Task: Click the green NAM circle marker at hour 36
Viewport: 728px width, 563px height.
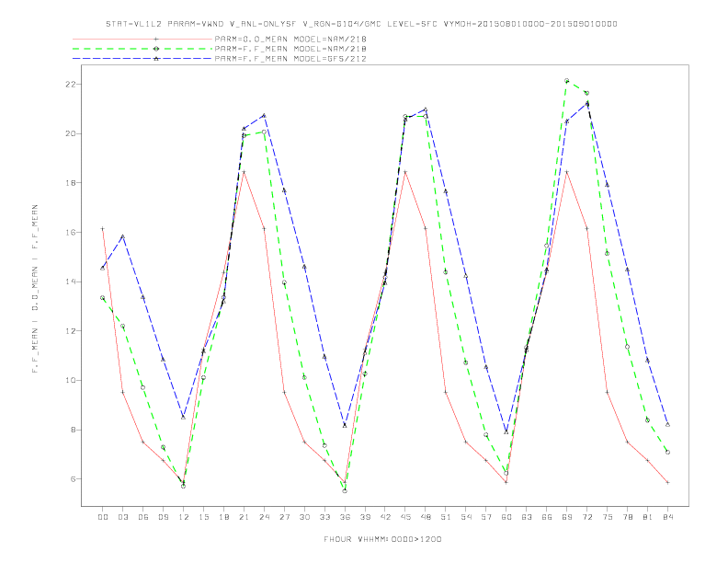Action: point(345,490)
